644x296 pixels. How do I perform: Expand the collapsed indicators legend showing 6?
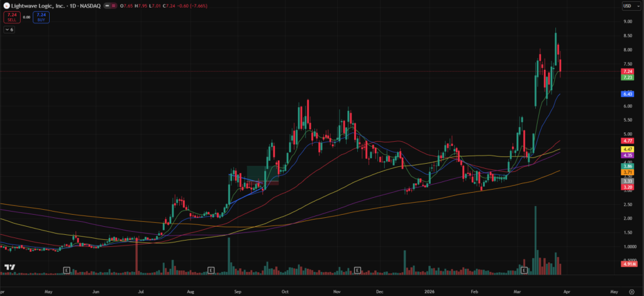point(9,30)
